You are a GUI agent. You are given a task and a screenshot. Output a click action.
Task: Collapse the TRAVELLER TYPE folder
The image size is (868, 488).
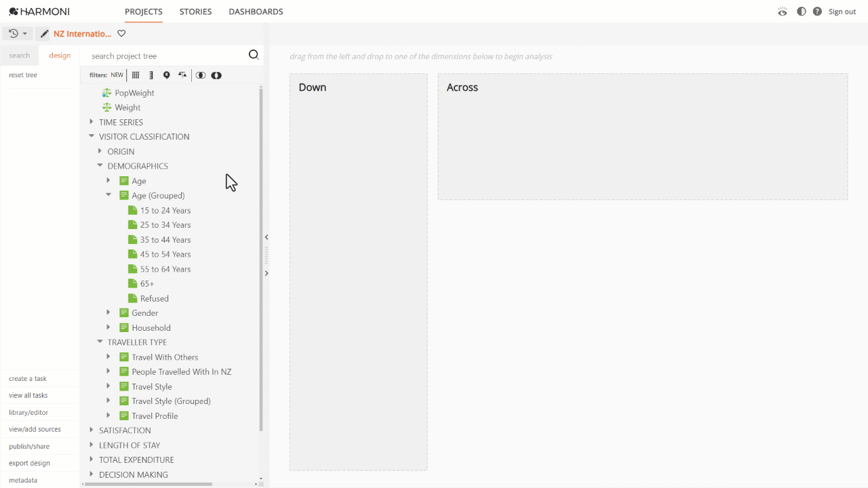click(x=100, y=342)
